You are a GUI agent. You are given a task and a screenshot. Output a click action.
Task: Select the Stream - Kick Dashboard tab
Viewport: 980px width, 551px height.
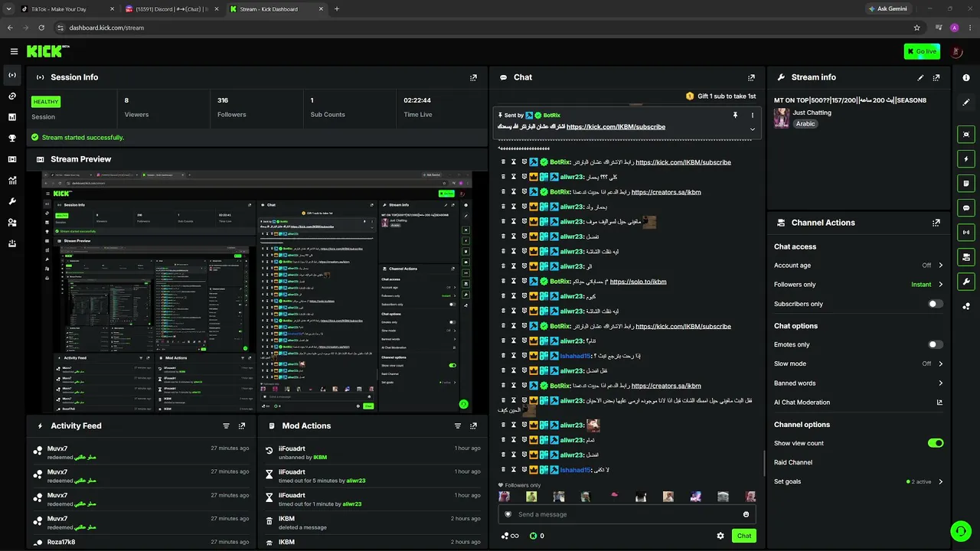[x=276, y=9]
